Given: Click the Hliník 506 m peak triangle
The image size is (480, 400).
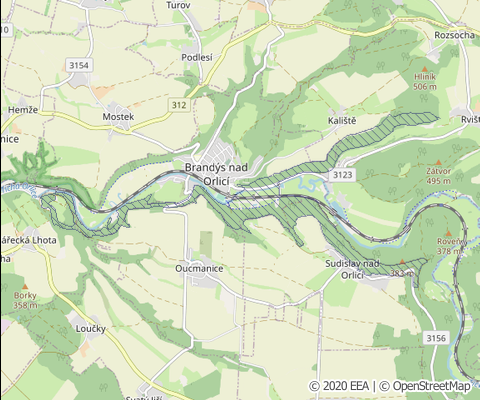Looking at the screenshot, I should 425,69.
